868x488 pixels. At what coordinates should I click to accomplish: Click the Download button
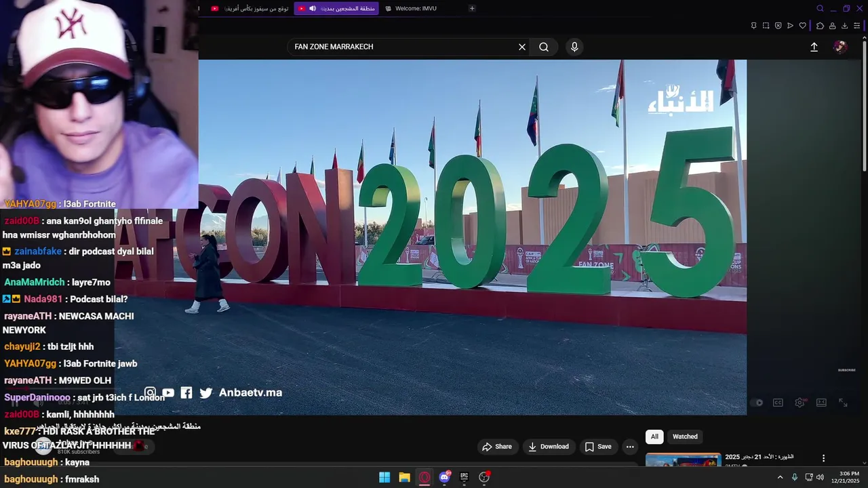click(549, 447)
